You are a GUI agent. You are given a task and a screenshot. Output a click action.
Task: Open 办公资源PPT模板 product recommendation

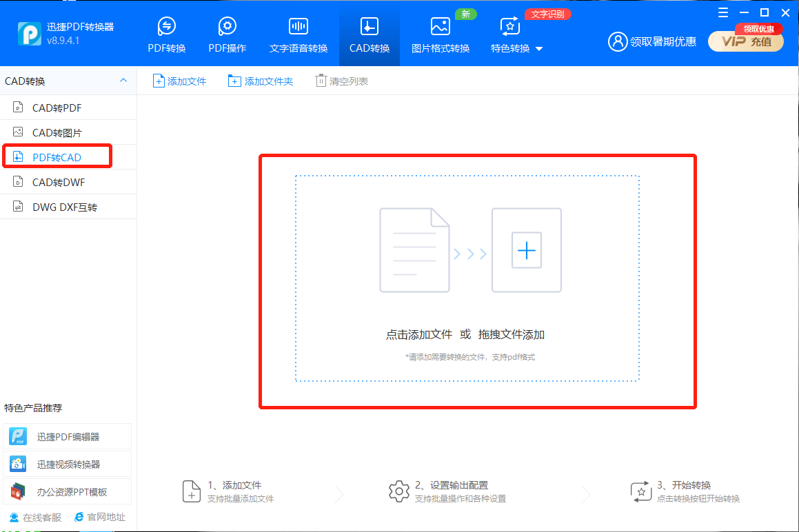click(x=68, y=492)
